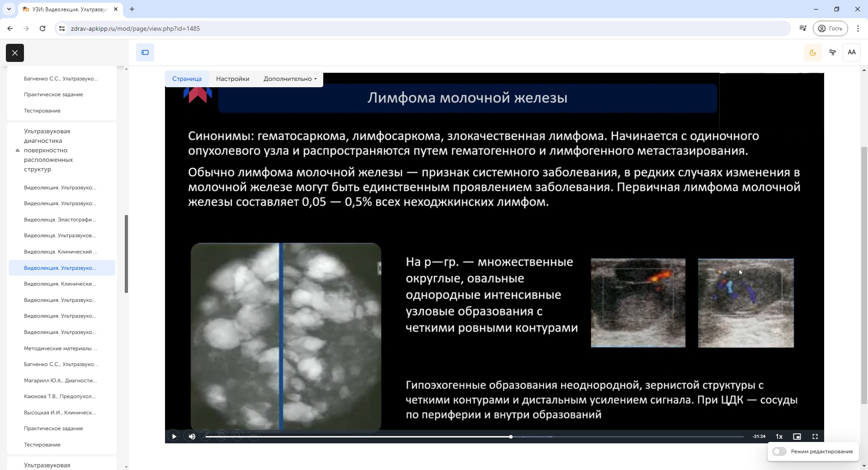The height and width of the screenshot is (470, 868).
Task: Enter fullscreen video mode
Action: point(815,437)
